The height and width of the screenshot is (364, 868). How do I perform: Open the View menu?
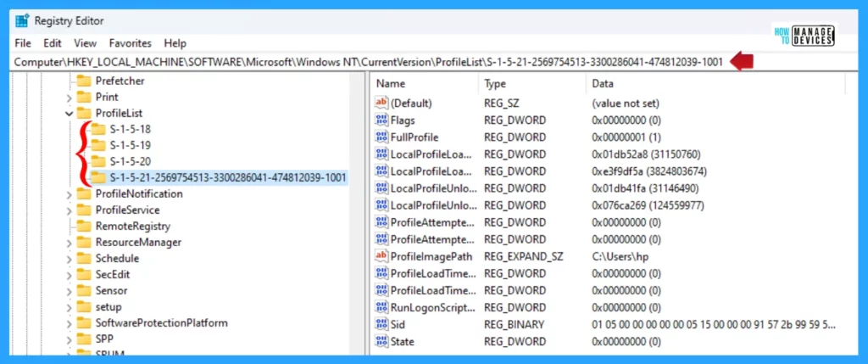pyautogui.click(x=86, y=42)
